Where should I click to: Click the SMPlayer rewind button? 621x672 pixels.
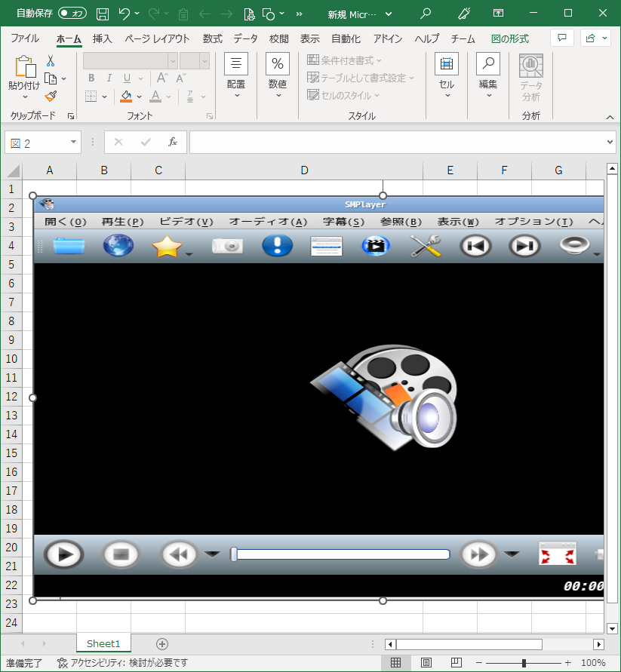[x=179, y=554]
